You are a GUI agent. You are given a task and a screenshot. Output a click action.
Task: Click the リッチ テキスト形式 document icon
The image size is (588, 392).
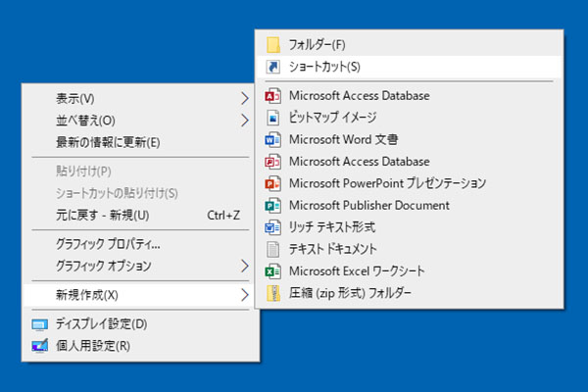coord(272,227)
